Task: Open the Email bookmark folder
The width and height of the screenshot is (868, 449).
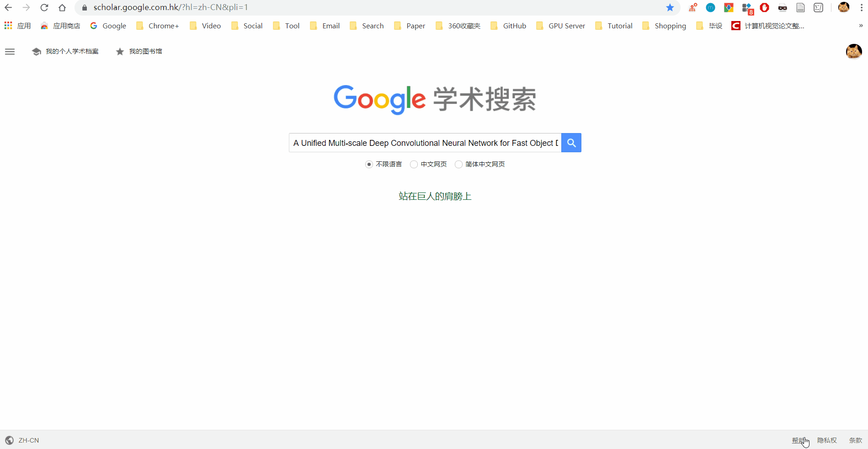Action: tap(325, 26)
